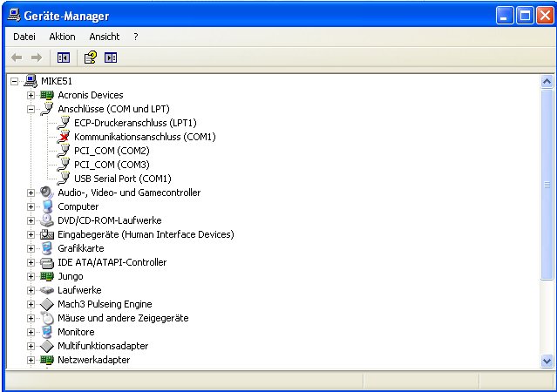Viewport: 557px width, 392px height.
Task: Collapse the Anschlüsse (COM und LPT) node
Action: (x=31, y=109)
